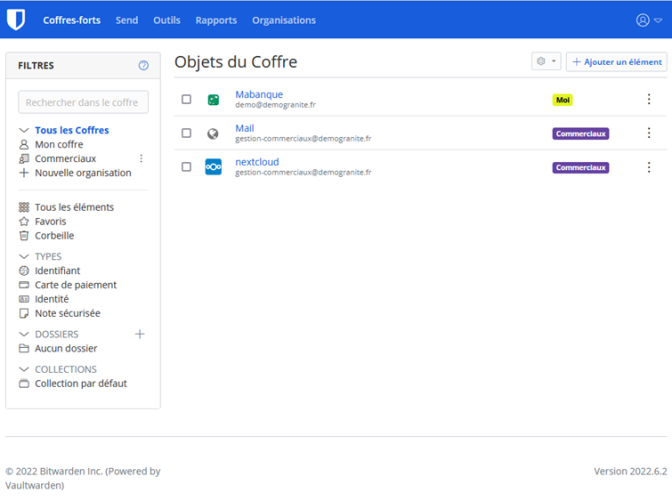This screenshot has width=672, height=501.
Task: Filter by Identifiant type
Action: click(57, 270)
